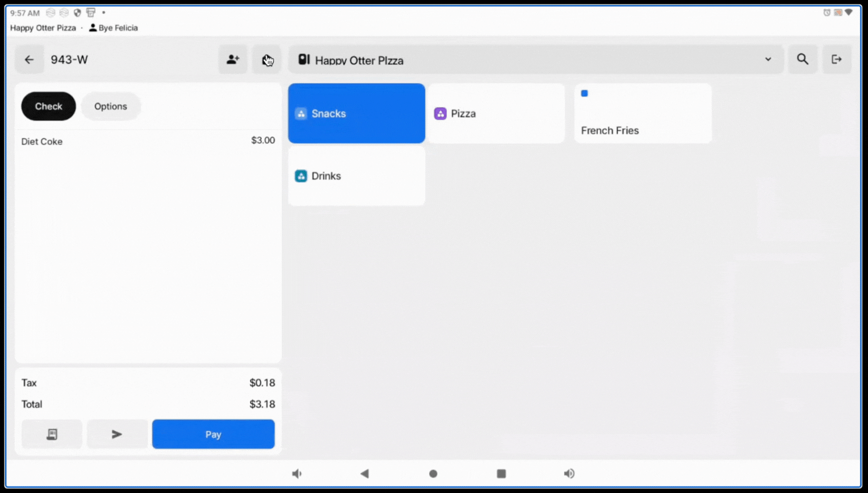Open the Pizza category

[x=496, y=114]
